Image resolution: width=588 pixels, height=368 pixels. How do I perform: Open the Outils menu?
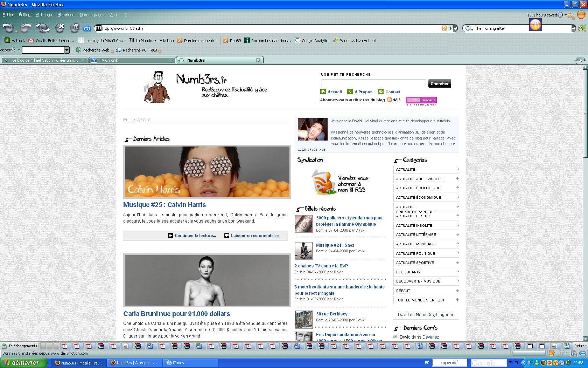pyautogui.click(x=114, y=15)
